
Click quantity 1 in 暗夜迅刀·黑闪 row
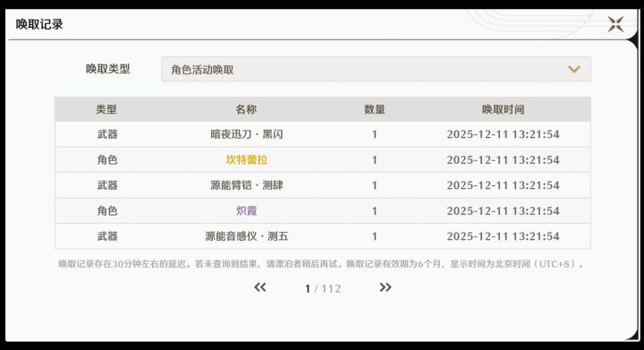[374, 134]
